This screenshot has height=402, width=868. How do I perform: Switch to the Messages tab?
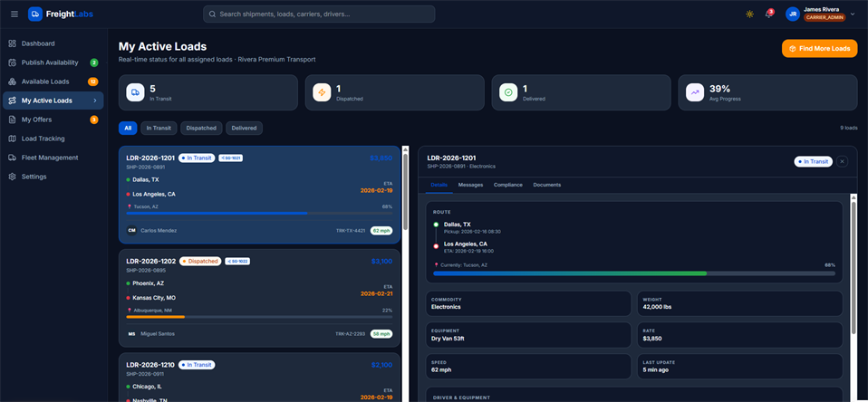pyautogui.click(x=470, y=185)
